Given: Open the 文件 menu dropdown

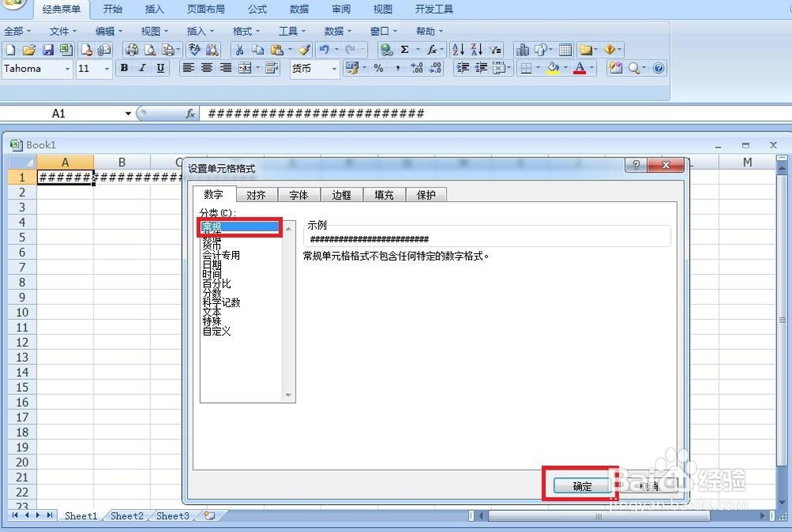Looking at the screenshot, I should click(x=63, y=32).
